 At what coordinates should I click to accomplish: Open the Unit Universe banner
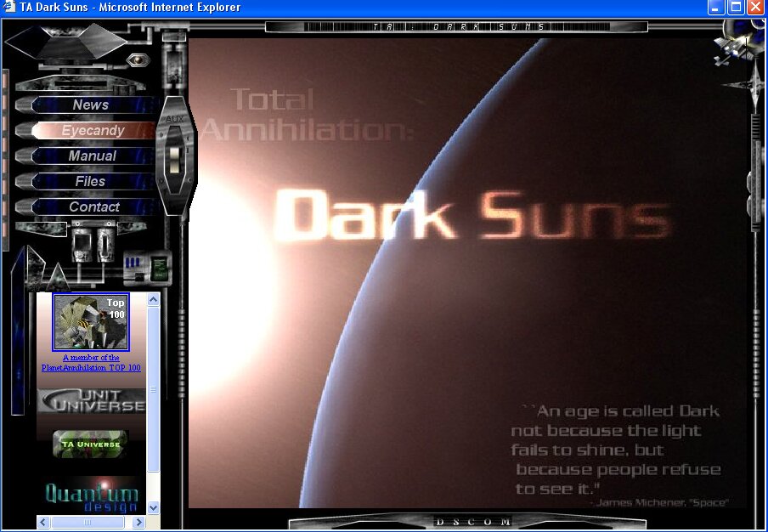point(91,401)
